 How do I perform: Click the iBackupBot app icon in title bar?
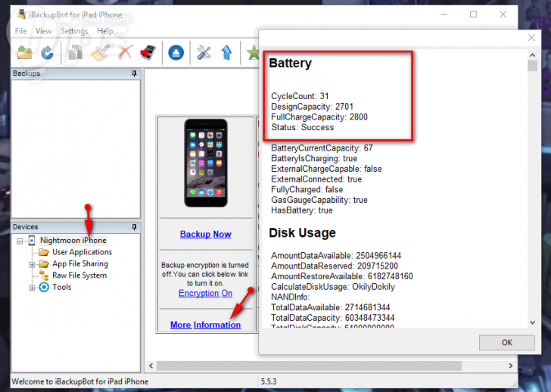tap(22, 14)
